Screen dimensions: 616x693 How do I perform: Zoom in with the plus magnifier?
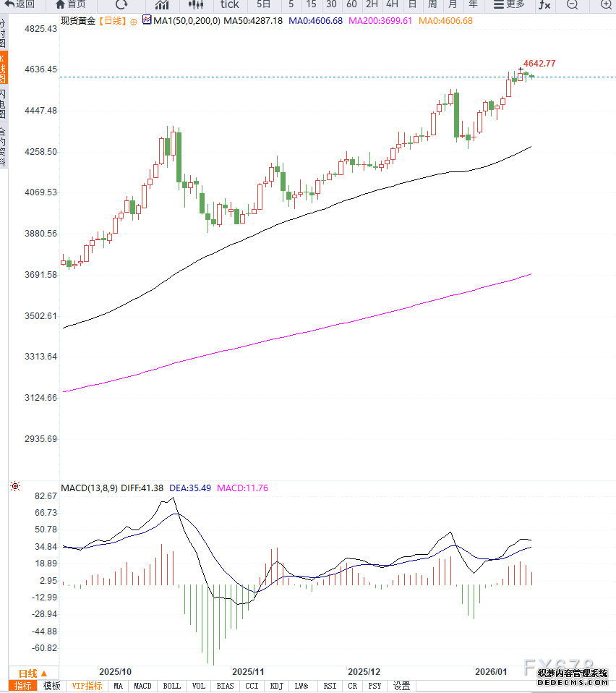[606, 4]
